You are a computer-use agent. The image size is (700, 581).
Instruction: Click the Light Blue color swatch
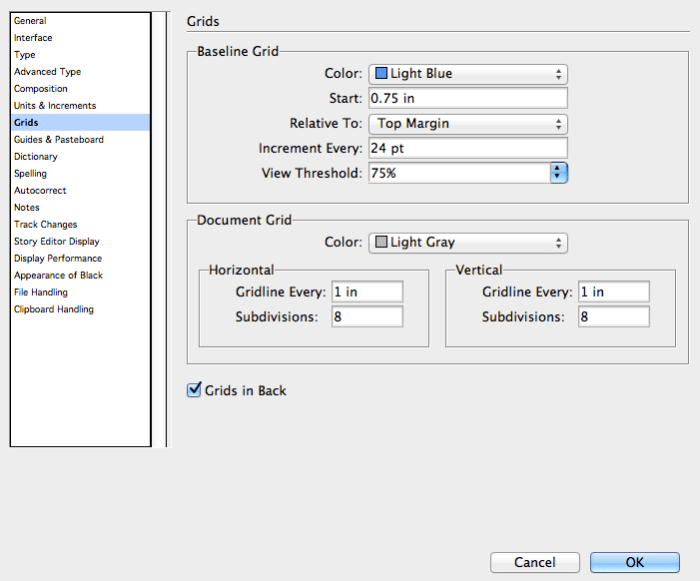coord(381,73)
